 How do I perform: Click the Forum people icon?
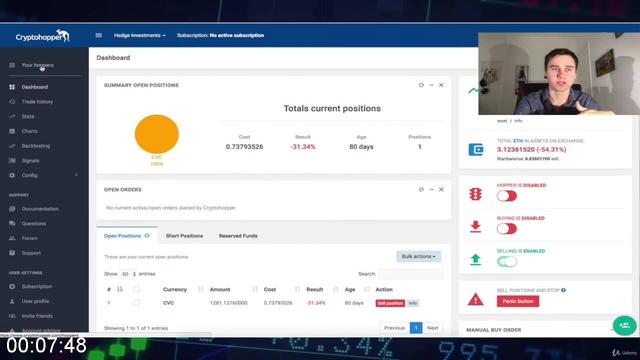[12, 238]
